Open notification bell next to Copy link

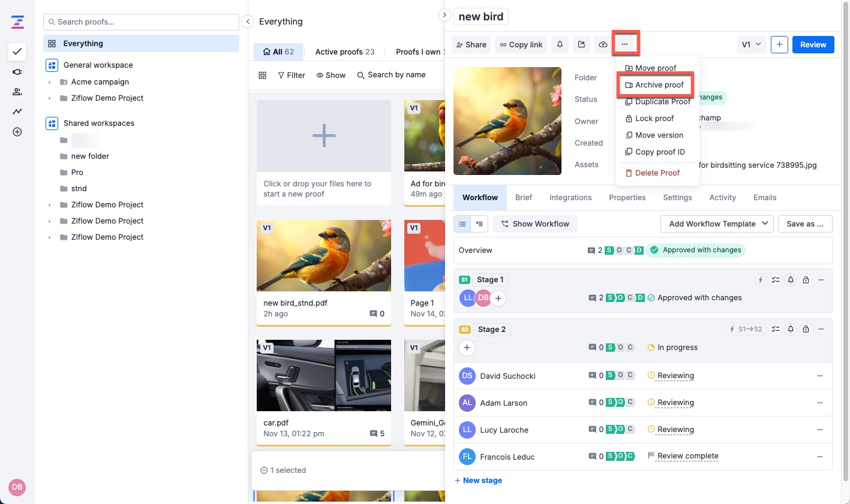pyautogui.click(x=559, y=44)
